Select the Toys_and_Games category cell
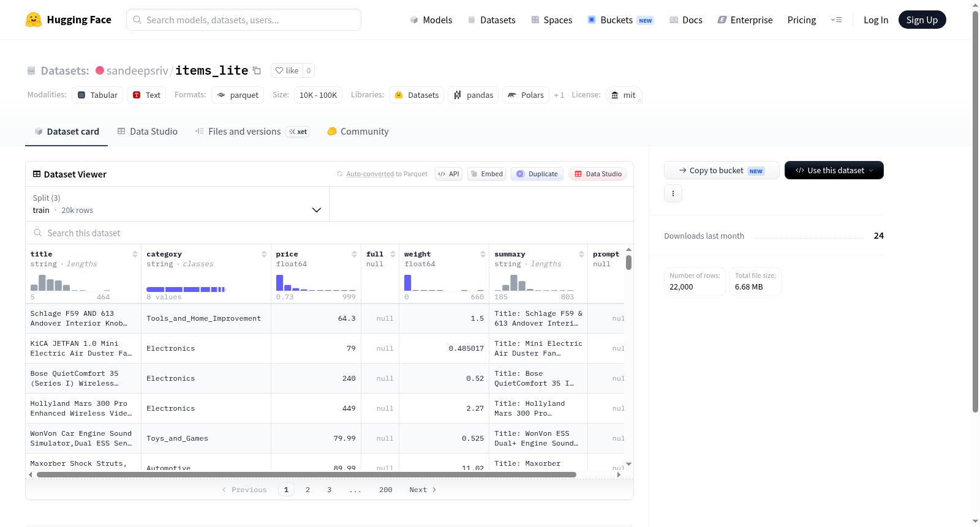The width and height of the screenshot is (980, 527). point(206,438)
